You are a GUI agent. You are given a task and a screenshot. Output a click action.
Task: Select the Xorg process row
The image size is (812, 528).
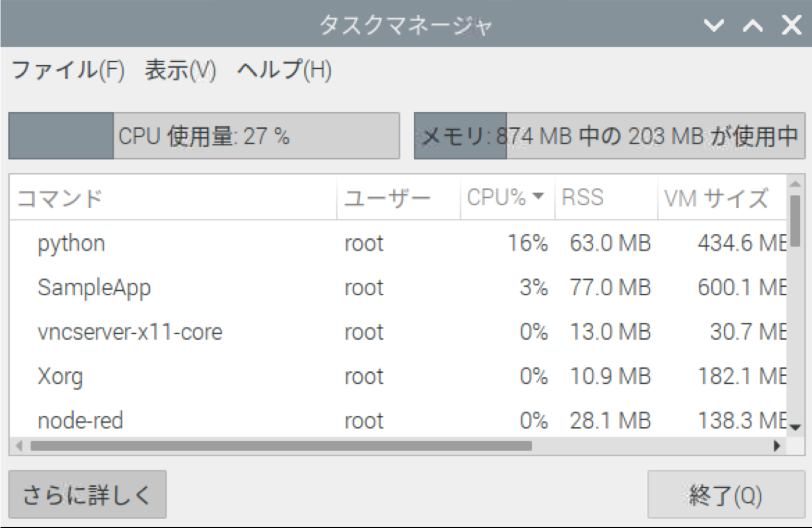click(197, 376)
